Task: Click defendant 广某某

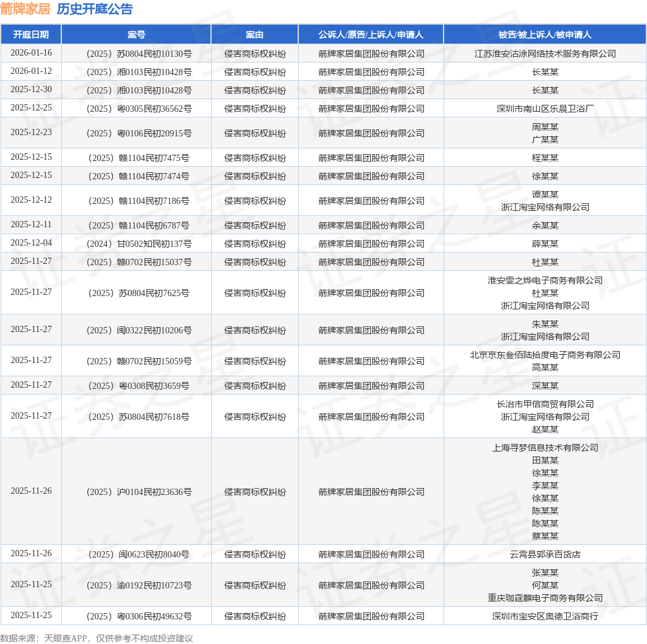Action: pos(545,140)
